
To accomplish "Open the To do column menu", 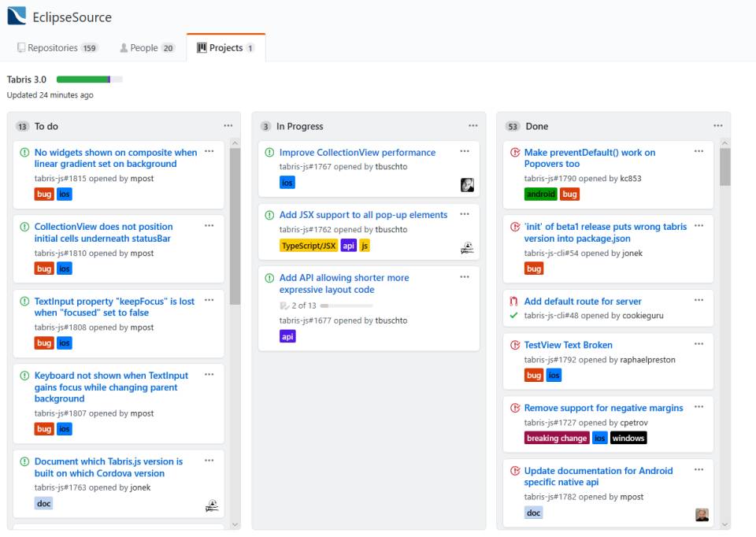I will 228,126.
